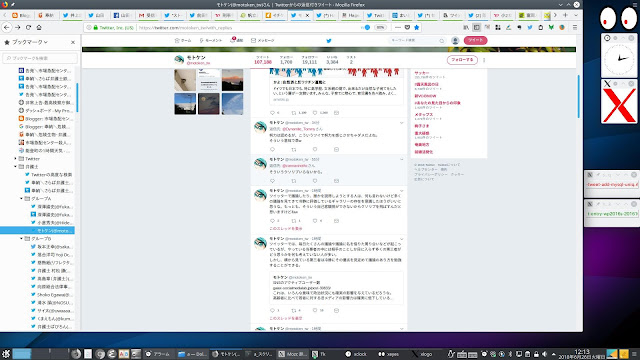Open メッセージ (Messages) in the Twitter nav

coord(262,40)
